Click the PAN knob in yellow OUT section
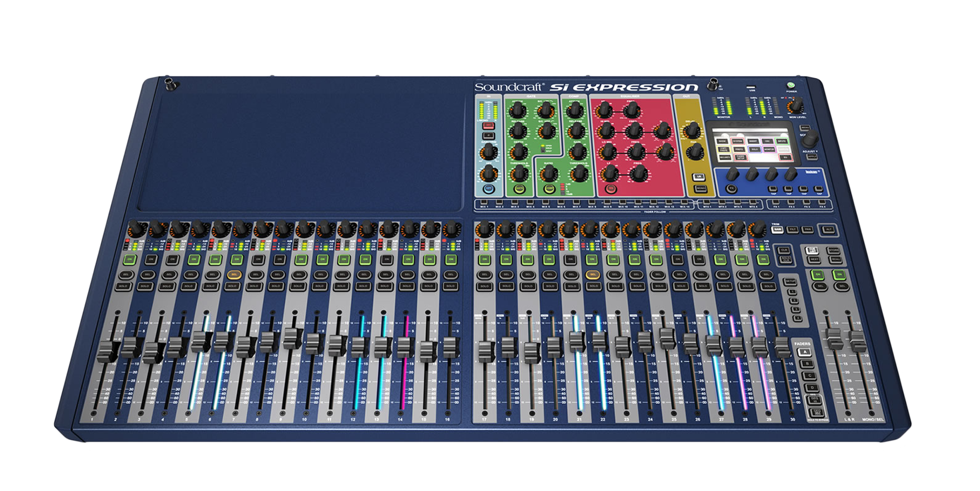980x491 pixels. click(x=694, y=152)
